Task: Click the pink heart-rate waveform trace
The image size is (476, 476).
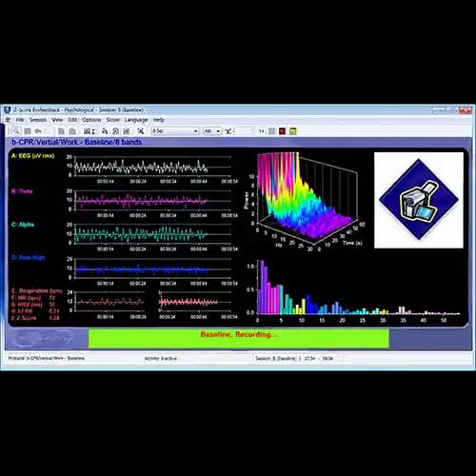Action: coord(188,302)
